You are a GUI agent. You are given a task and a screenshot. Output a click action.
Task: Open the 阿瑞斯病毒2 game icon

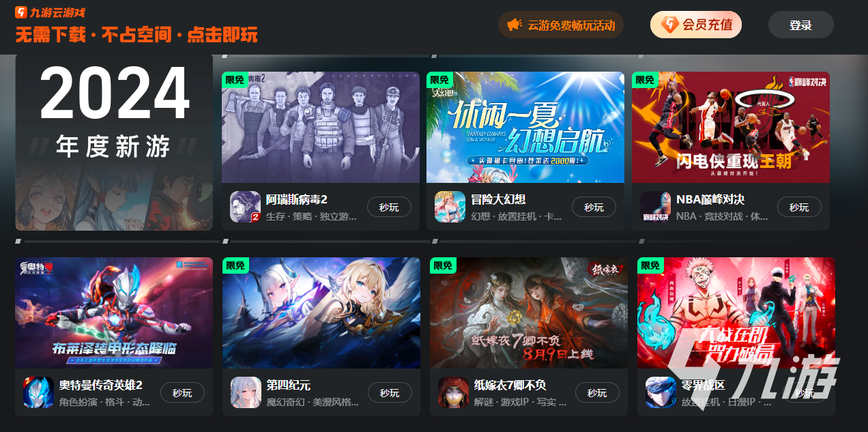pyautogui.click(x=245, y=207)
